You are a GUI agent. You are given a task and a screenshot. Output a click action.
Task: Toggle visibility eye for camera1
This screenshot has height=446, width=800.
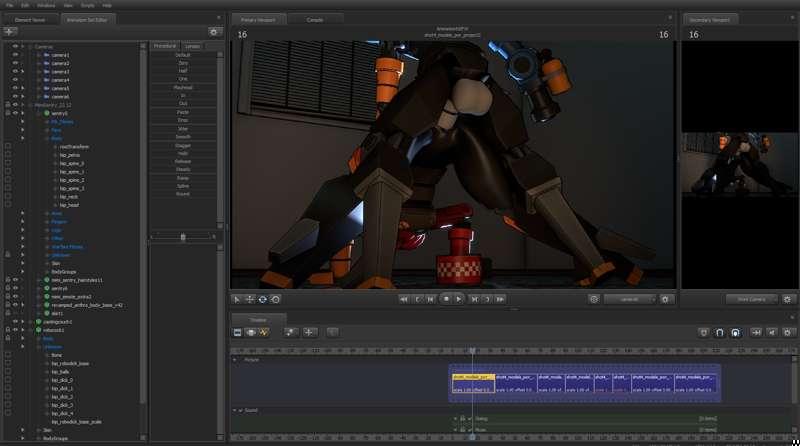coord(15,55)
